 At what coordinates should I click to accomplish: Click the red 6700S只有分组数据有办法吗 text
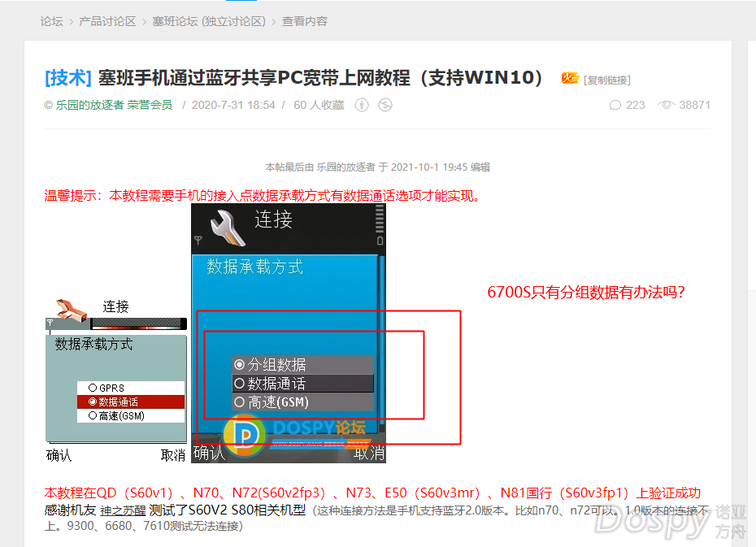click(586, 292)
